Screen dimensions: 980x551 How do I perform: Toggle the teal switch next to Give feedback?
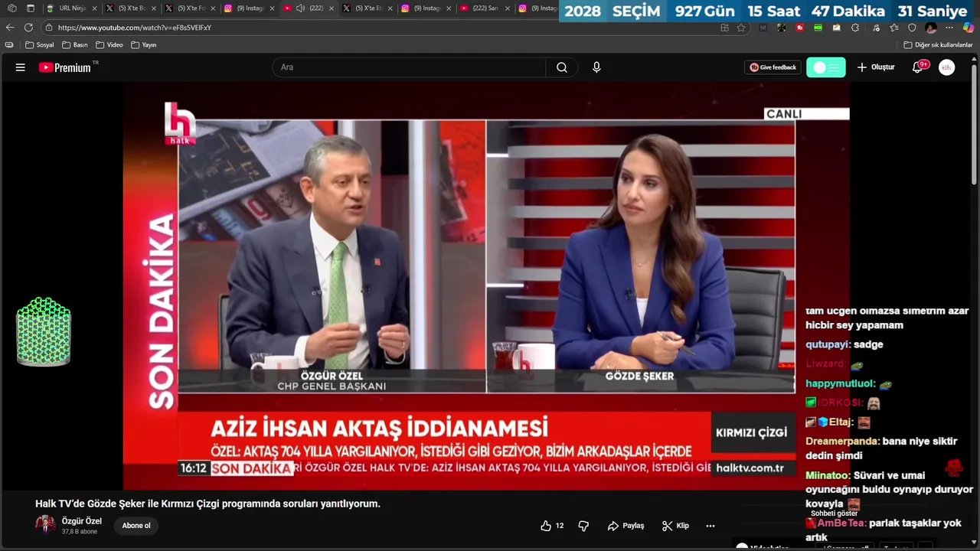coord(826,67)
